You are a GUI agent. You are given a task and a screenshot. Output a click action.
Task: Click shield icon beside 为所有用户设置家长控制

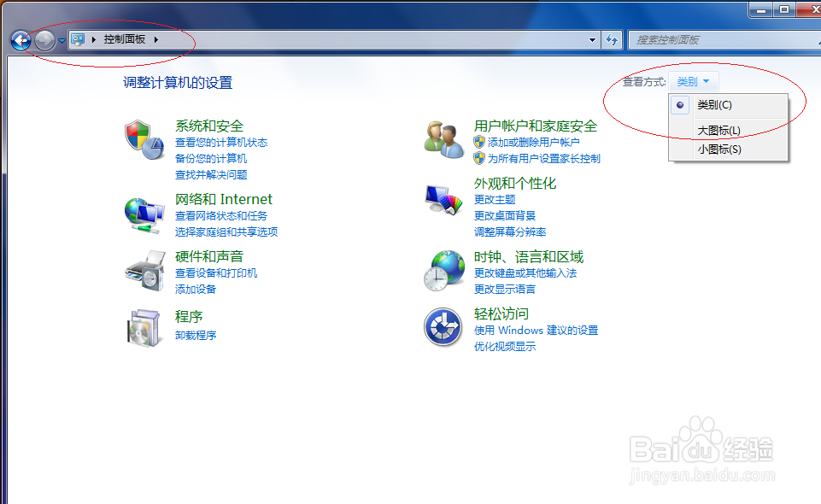[x=479, y=158]
